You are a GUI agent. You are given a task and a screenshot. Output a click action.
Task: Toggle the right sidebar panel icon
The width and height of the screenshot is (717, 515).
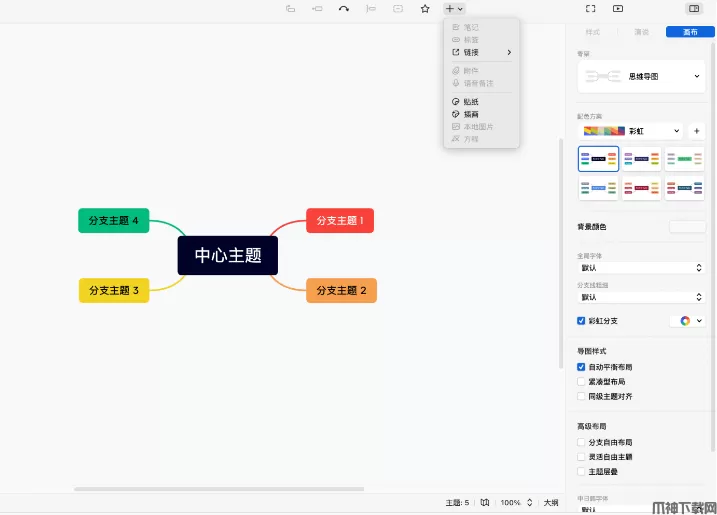[x=693, y=9]
